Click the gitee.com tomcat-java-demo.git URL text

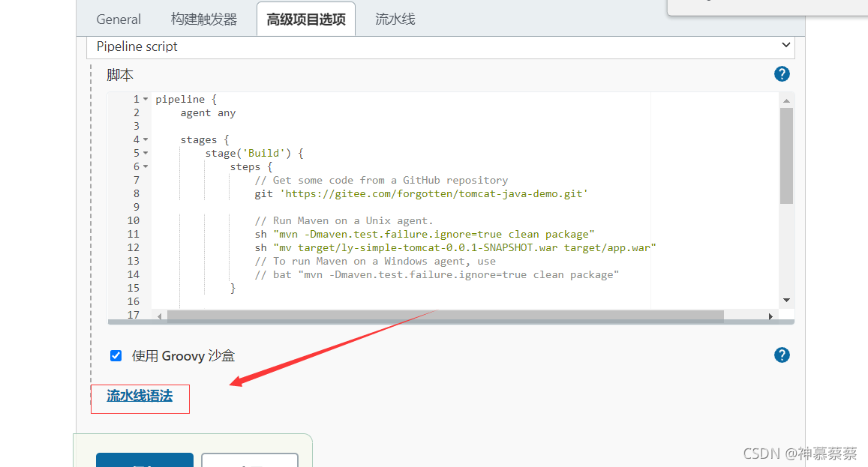pos(434,193)
